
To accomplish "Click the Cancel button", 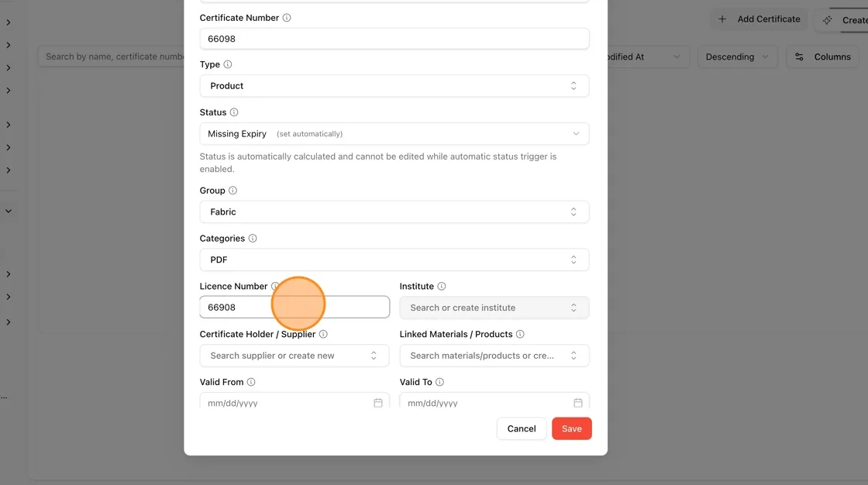I will [x=522, y=428].
